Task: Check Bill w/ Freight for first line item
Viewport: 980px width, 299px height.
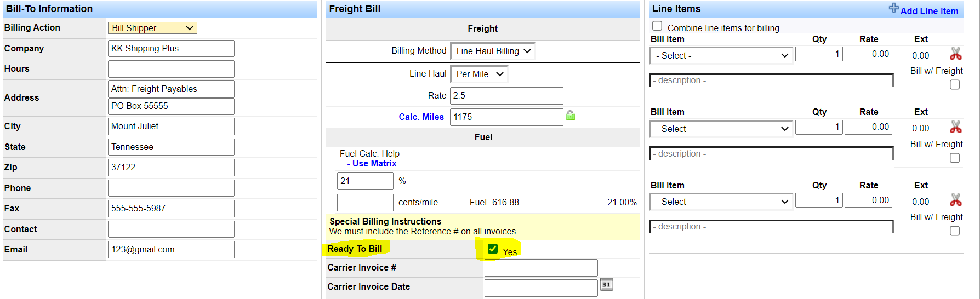Action: pyautogui.click(x=955, y=84)
